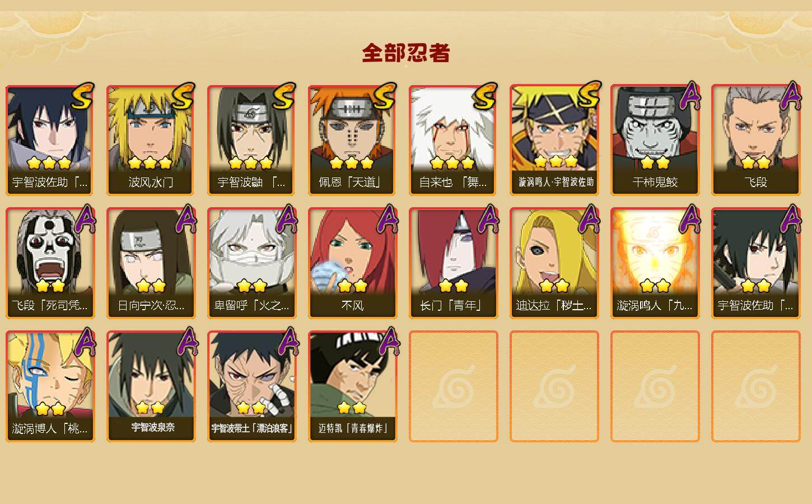Select the first empty ninja slot
The image size is (812, 504).
pyautogui.click(x=453, y=386)
